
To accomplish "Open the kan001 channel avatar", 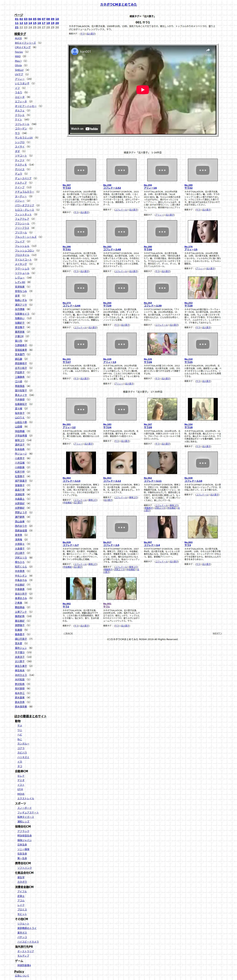I will point(75,51).
